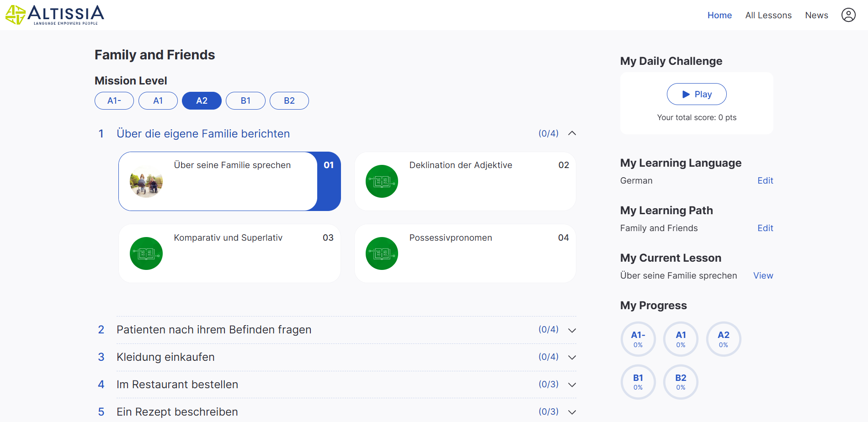This screenshot has width=868, height=422.
Task: View My Current Lesson
Action: coord(763,275)
